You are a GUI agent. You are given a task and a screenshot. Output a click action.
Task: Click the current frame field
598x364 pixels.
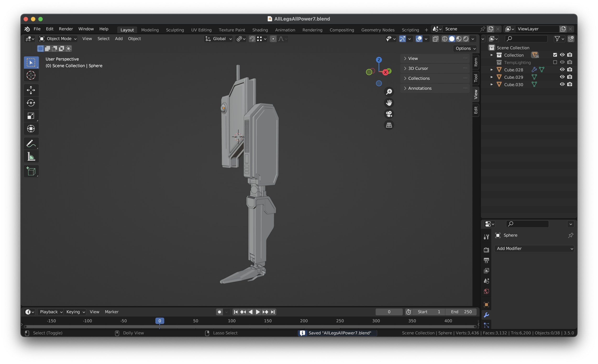pos(389,312)
